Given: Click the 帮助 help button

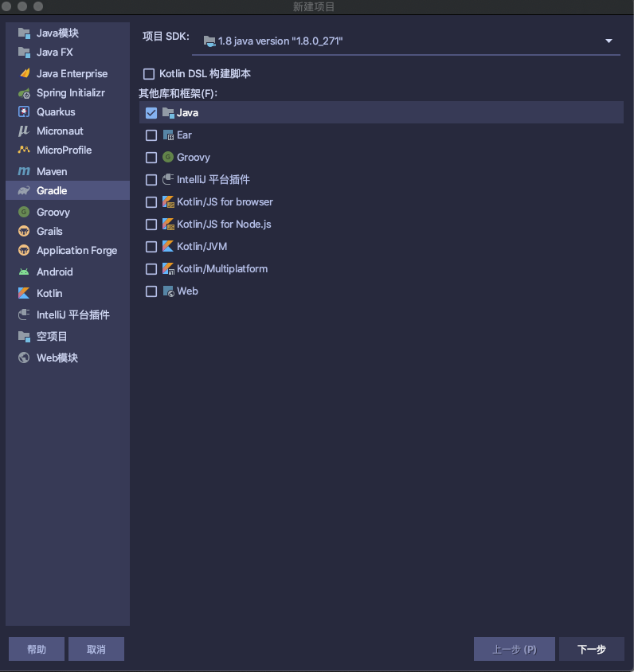Looking at the screenshot, I should point(37,649).
